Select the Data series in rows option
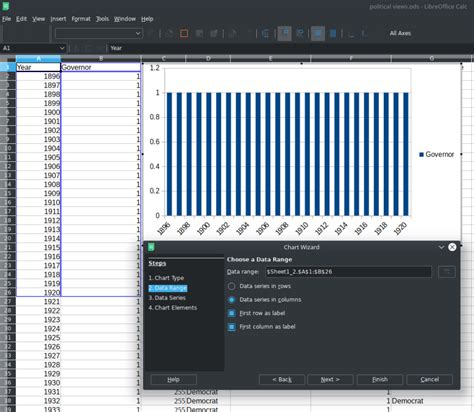The height and width of the screenshot is (412, 474). point(231,286)
